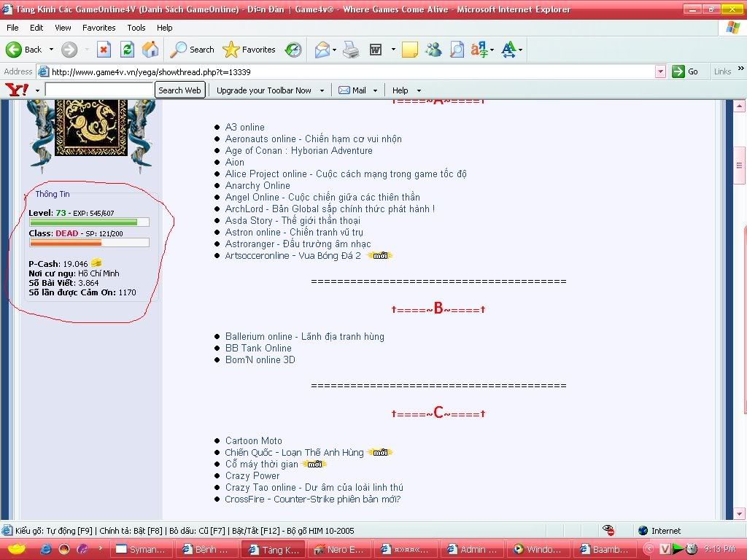Open the Mail toolbar dropdown arrow
Viewport: 747px width, 560px height.
pos(334,50)
